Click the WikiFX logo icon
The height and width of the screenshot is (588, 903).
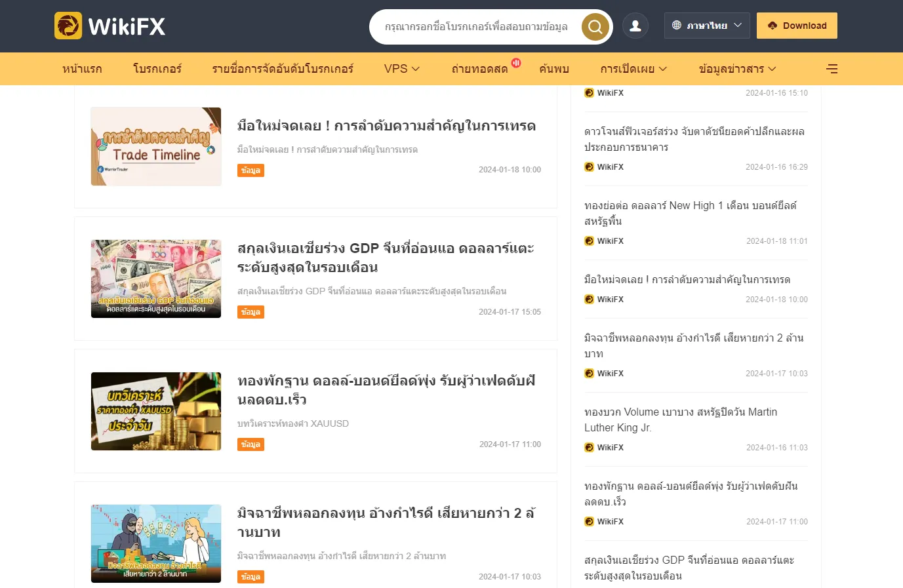pos(68,26)
